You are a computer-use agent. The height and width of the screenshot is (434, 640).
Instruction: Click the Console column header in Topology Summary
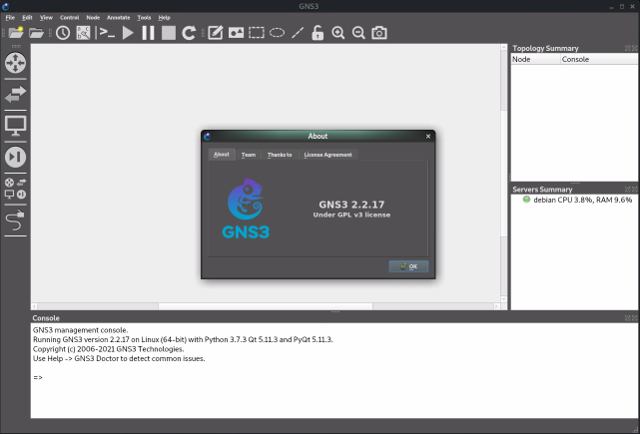pos(599,59)
